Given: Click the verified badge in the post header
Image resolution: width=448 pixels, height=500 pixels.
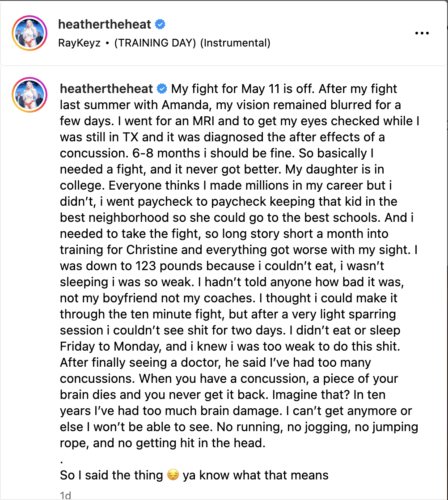Looking at the screenshot, I should (x=160, y=24).
